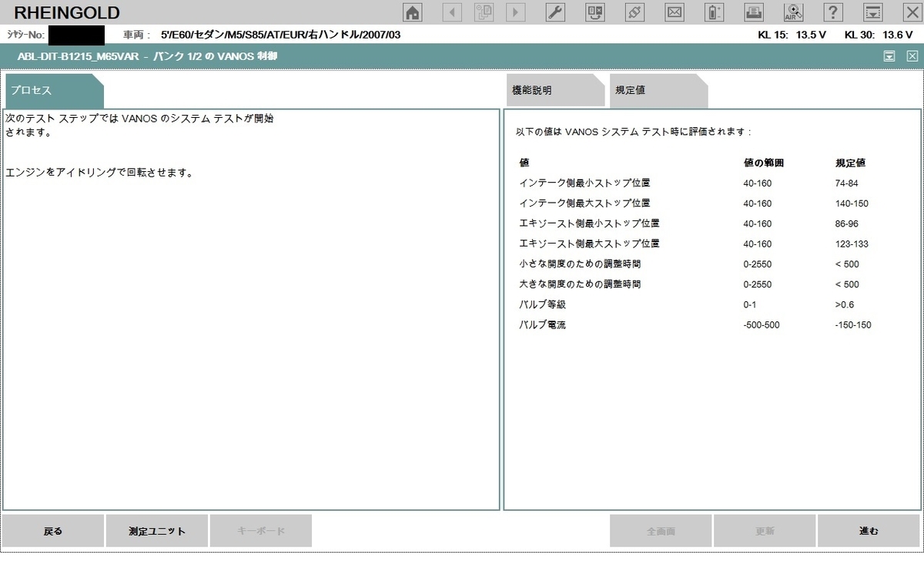The width and height of the screenshot is (924, 578).
Task: Select the プロセス tab
Action: 54,91
